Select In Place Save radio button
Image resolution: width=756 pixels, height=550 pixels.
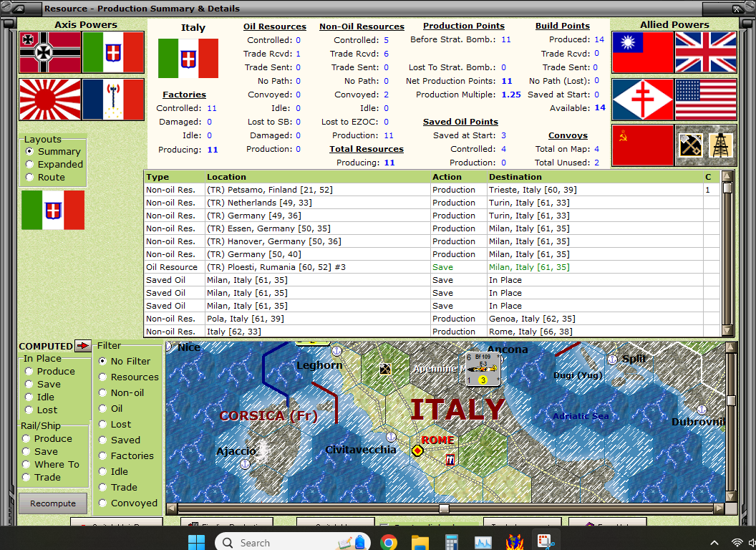pos(29,384)
